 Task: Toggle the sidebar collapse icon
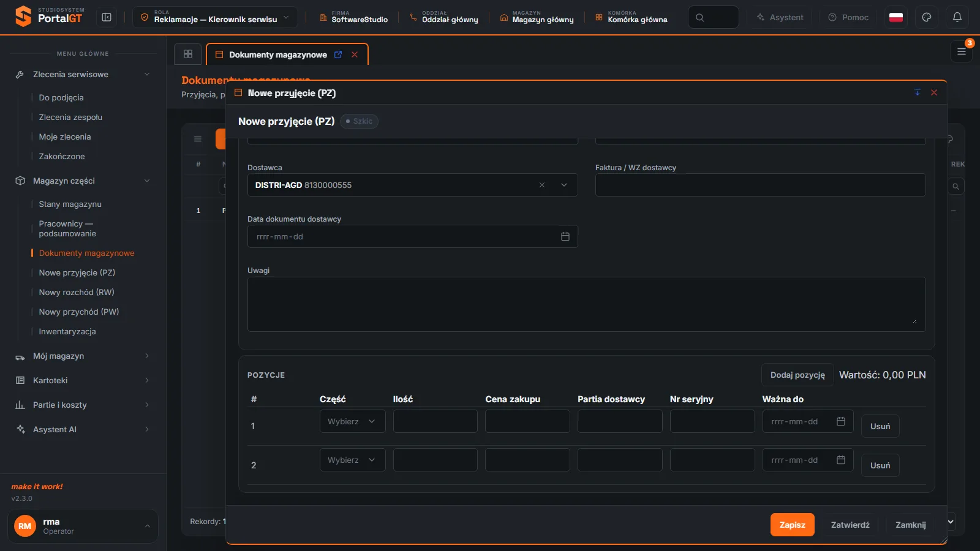click(x=107, y=17)
